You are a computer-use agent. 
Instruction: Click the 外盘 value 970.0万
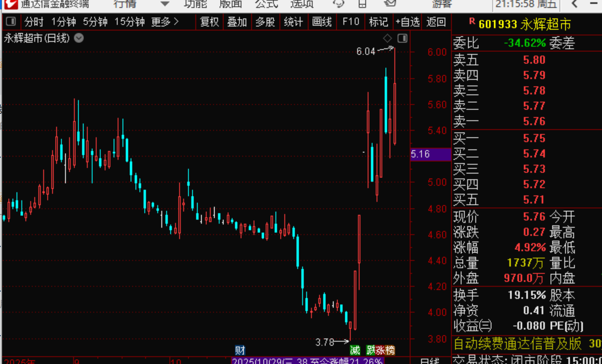coord(524,278)
